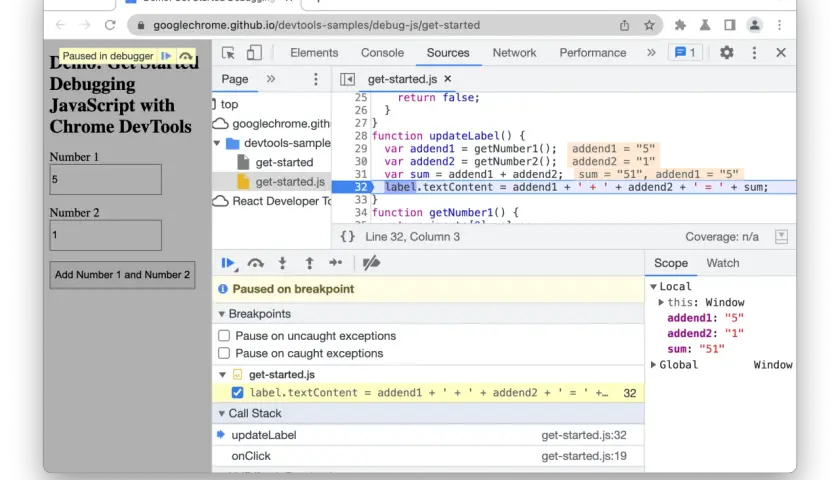Switch to the Console tab
This screenshot has width=840, height=480.
point(382,52)
